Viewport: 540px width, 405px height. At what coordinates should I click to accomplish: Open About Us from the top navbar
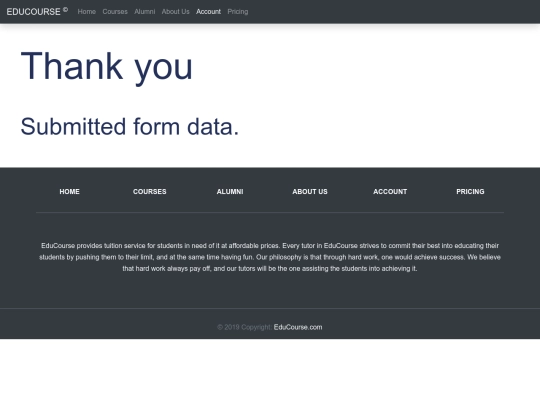click(x=176, y=12)
